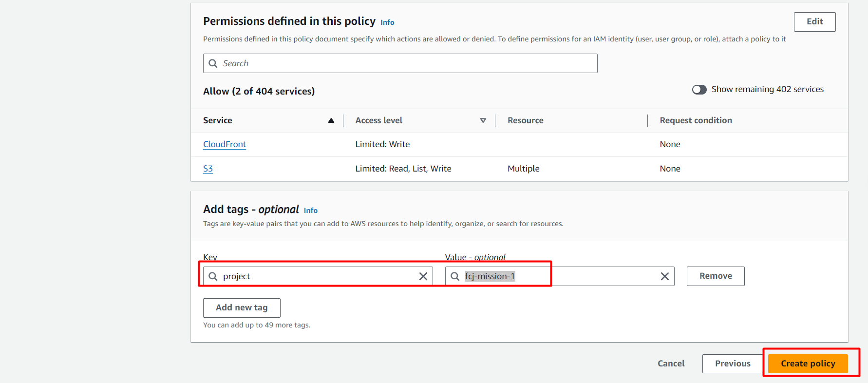
Task: Click Create policy button
Action: click(x=808, y=364)
